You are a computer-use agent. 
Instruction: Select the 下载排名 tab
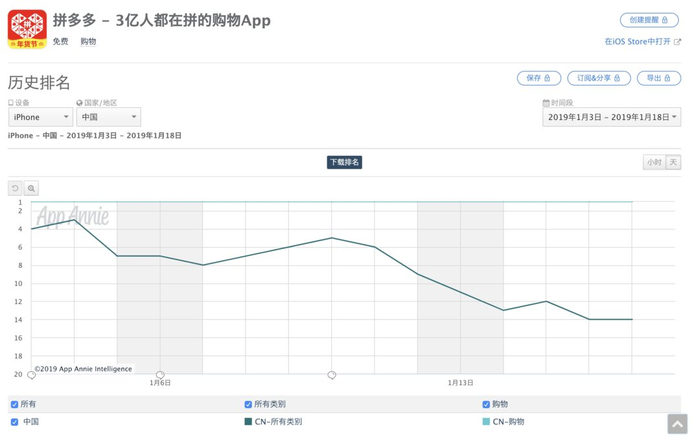click(x=344, y=162)
